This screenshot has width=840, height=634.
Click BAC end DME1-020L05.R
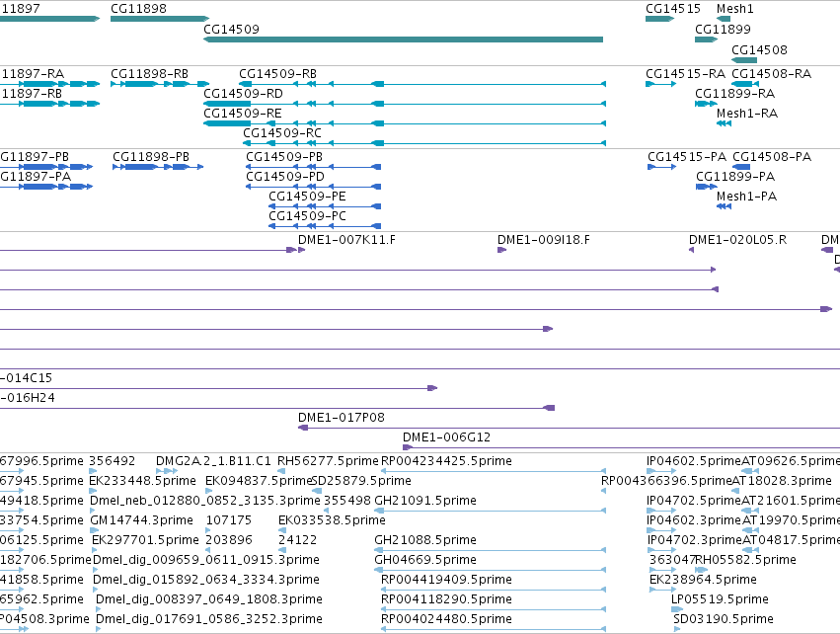[x=691, y=250]
